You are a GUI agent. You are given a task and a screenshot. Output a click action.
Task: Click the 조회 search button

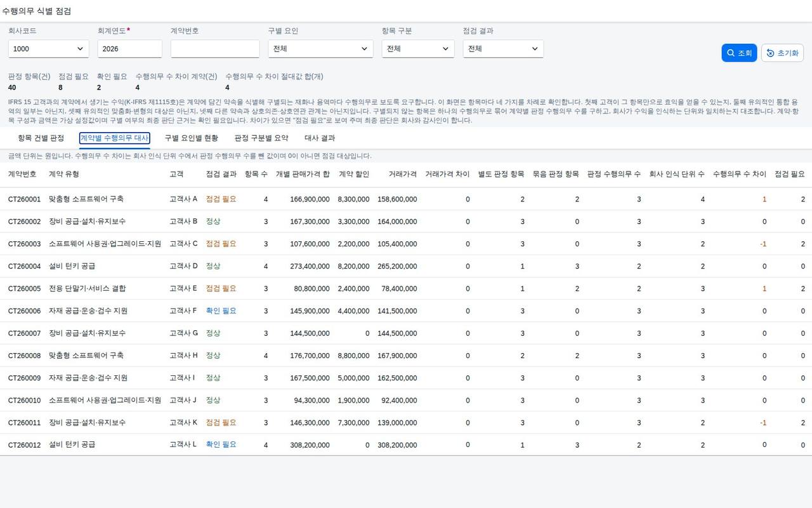(739, 53)
